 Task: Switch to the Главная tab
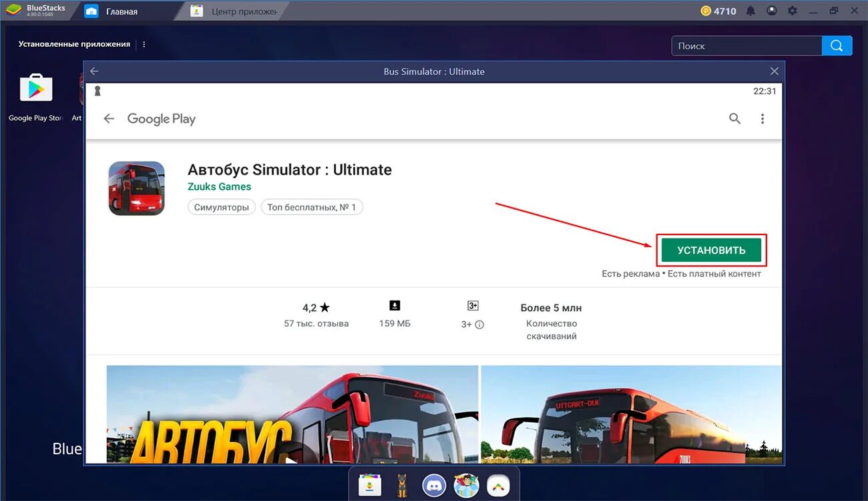[x=122, y=11]
